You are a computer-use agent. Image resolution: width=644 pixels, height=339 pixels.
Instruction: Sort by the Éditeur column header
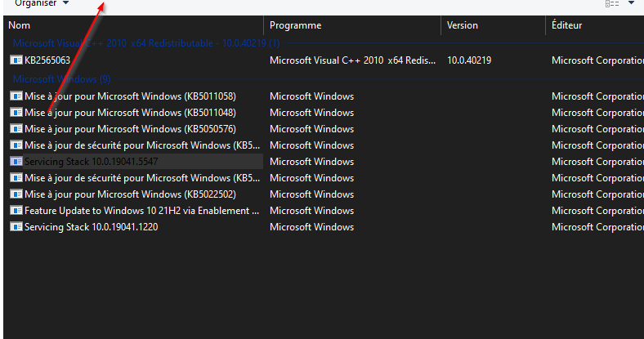(595, 25)
